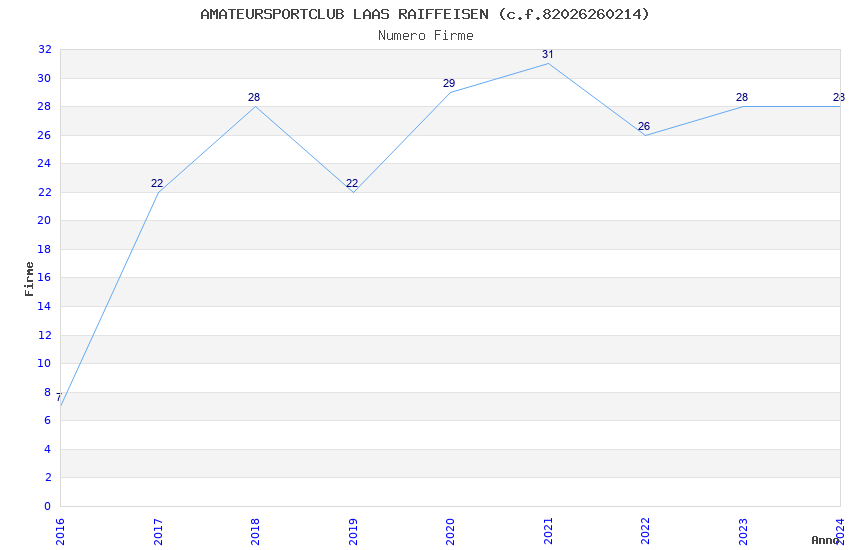Image resolution: width=850 pixels, height=550 pixels.
Task: Click the data label 28 at 2023
Action: click(742, 98)
